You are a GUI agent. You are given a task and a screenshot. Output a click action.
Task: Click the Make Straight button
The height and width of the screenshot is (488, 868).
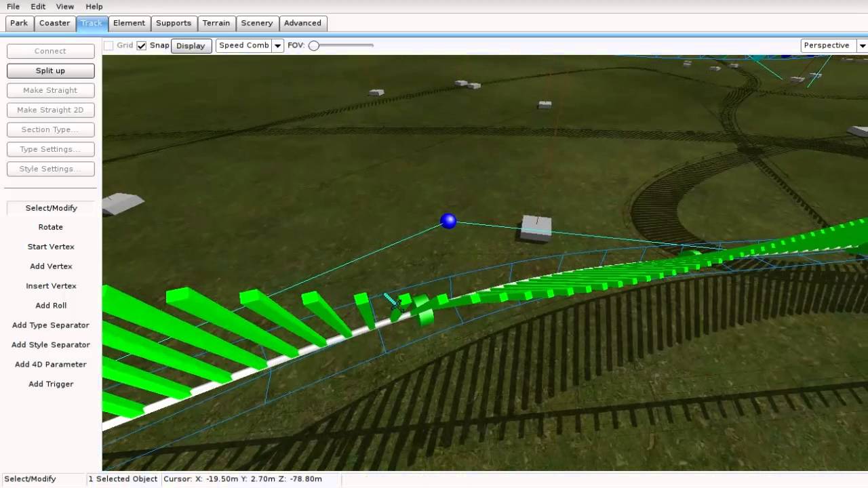point(51,90)
